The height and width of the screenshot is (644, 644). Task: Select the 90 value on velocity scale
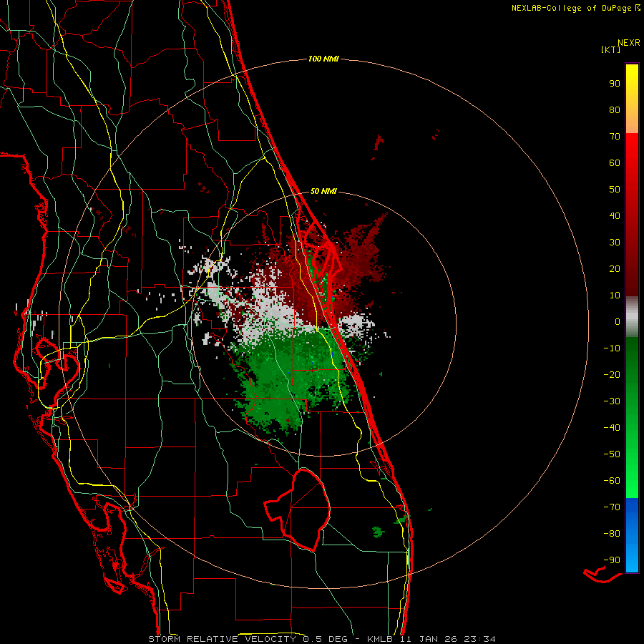click(615, 84)
